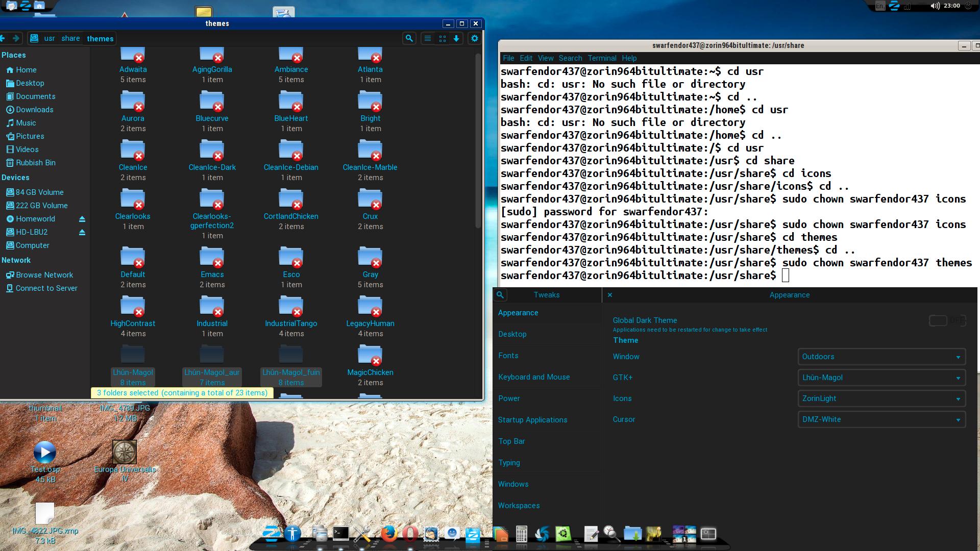This screenshot has width=980, height=551.
Task: Open the GTK+ theme dropdown
Action: 881,378
